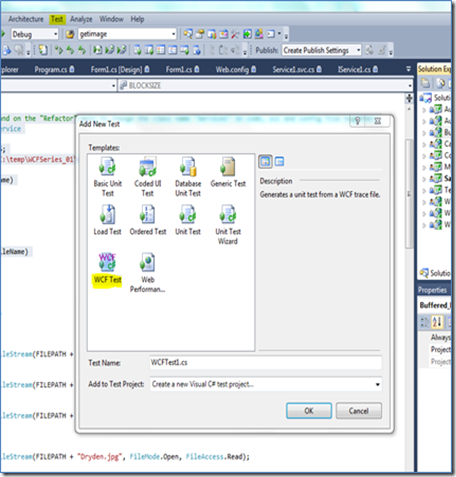
Task: Pick the Generic Test template
Action: [228, 173]
